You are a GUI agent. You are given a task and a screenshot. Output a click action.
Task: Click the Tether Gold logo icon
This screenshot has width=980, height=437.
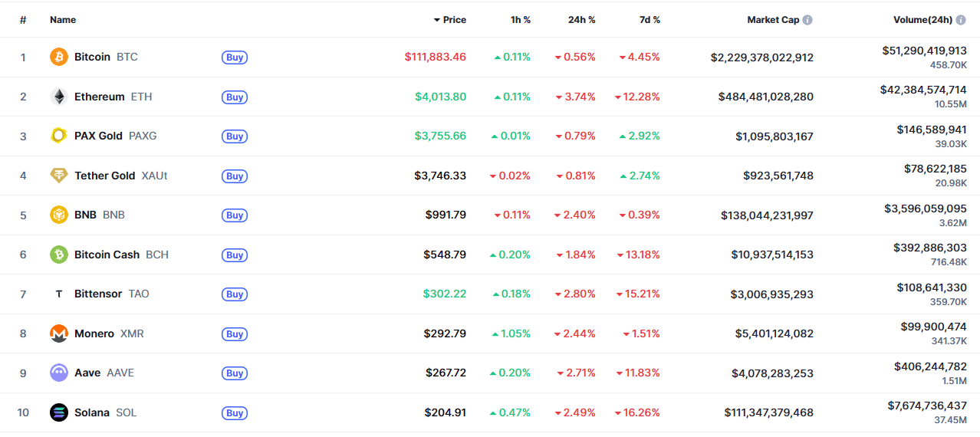click(59, 176)
